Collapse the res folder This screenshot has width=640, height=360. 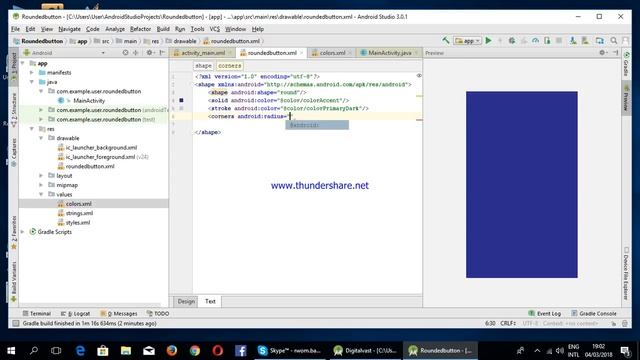[x=32, y=129]
